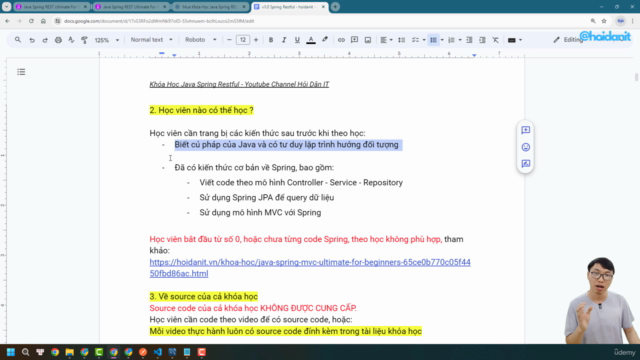Open the highlight color picker

coord(325,40)
